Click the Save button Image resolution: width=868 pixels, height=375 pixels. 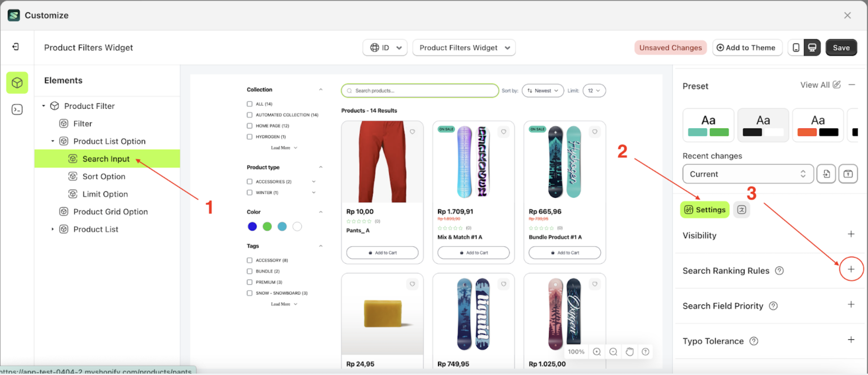[x=841, y=47]
